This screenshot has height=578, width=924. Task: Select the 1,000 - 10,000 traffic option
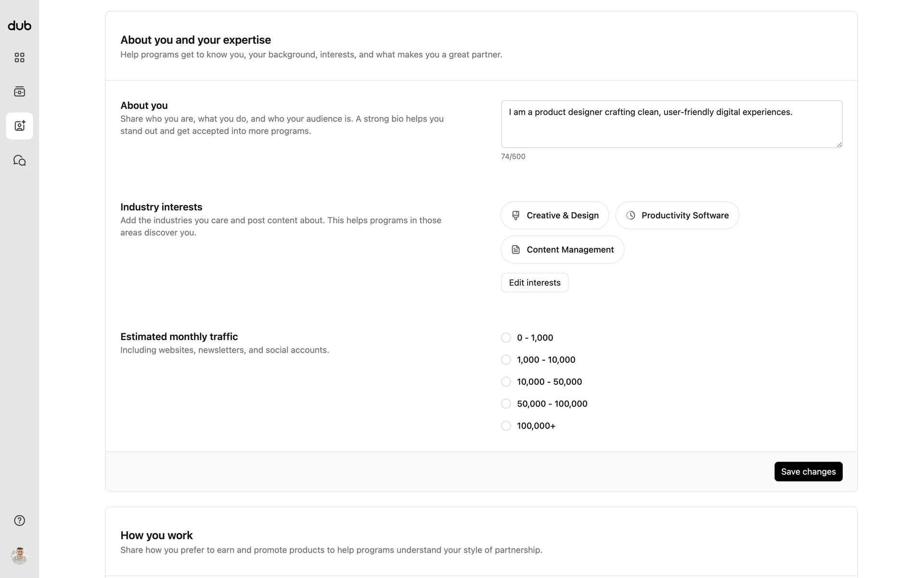[506, 360]
